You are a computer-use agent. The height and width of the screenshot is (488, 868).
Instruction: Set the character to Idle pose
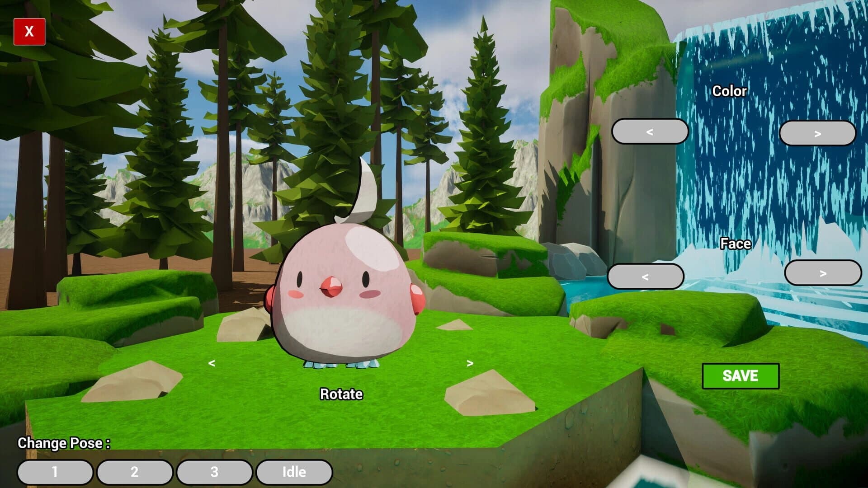[x=294, y=472]
